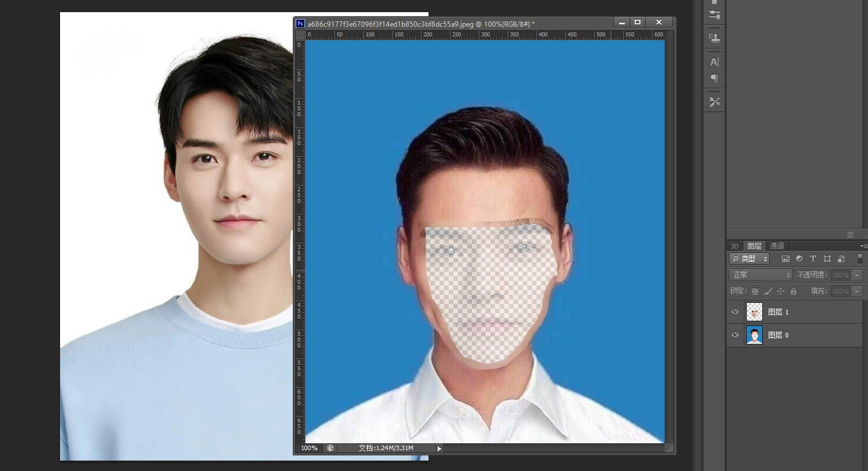Open the 类型 filter type dropdown
The width and height of the screenshot is (868, 471).
[x=749, y=259]
